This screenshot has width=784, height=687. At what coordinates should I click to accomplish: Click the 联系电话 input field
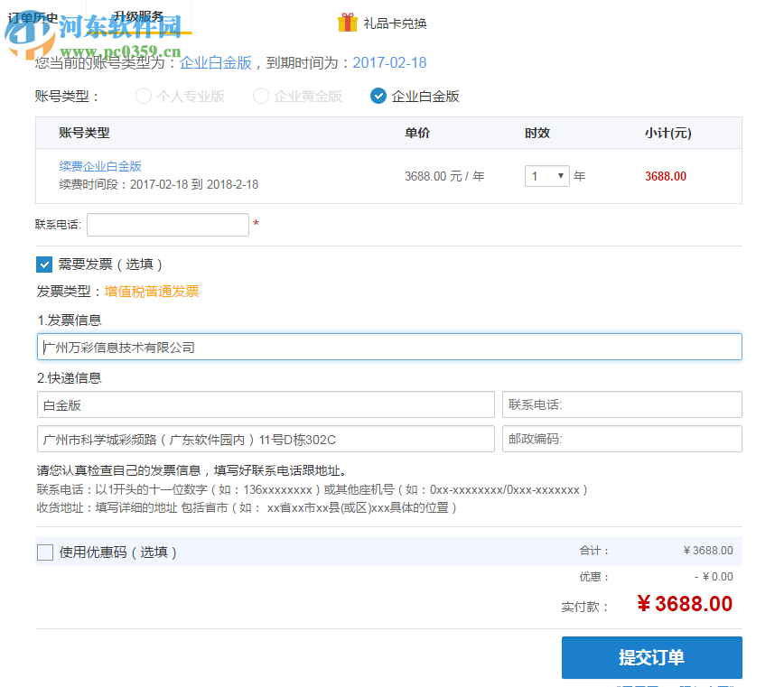click(x=167, y=224)
